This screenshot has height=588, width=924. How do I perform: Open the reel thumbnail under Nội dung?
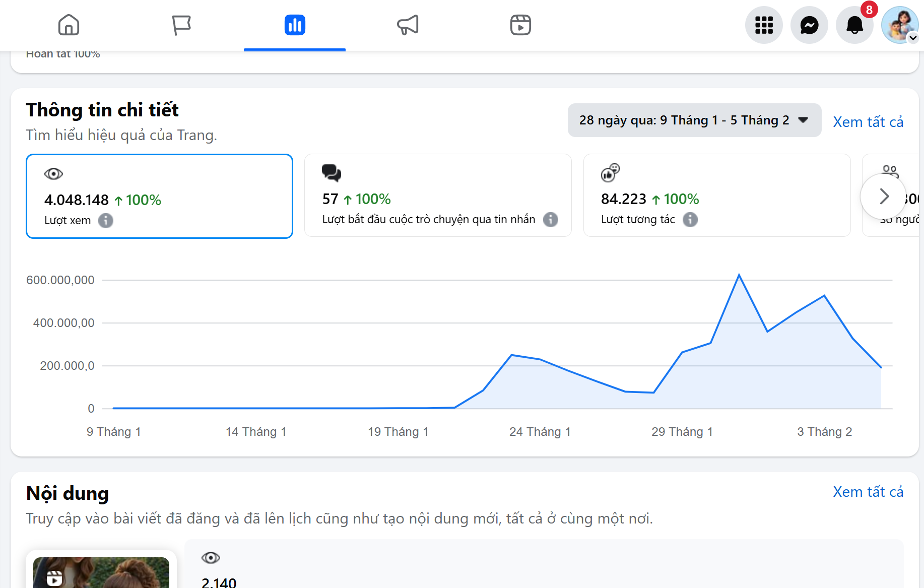coord(101,572)
